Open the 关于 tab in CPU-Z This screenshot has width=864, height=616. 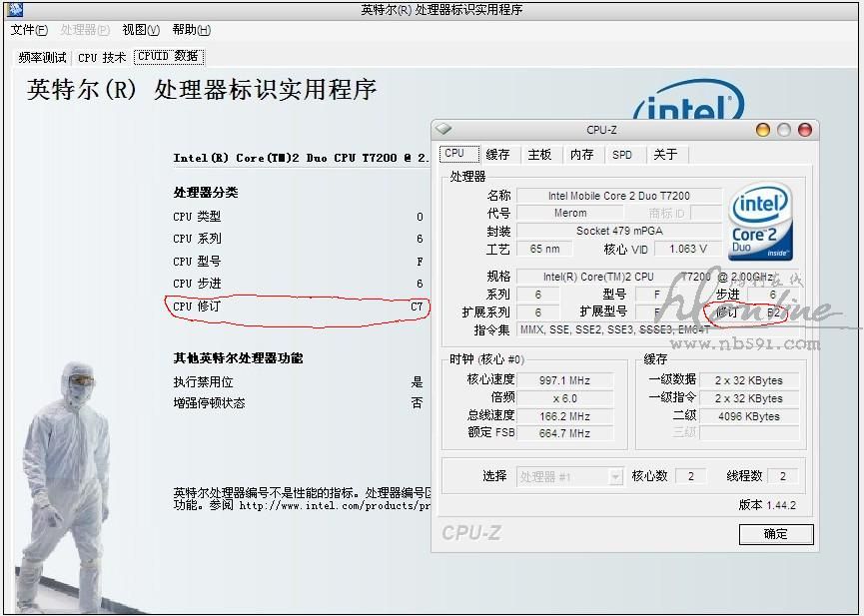tap(664, 155)
